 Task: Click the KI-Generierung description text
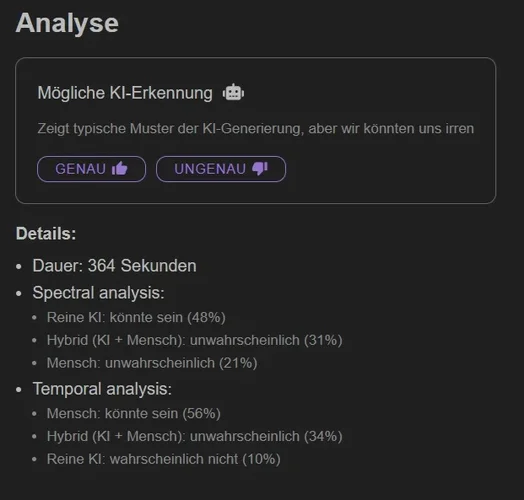click(x=256, y=129)
